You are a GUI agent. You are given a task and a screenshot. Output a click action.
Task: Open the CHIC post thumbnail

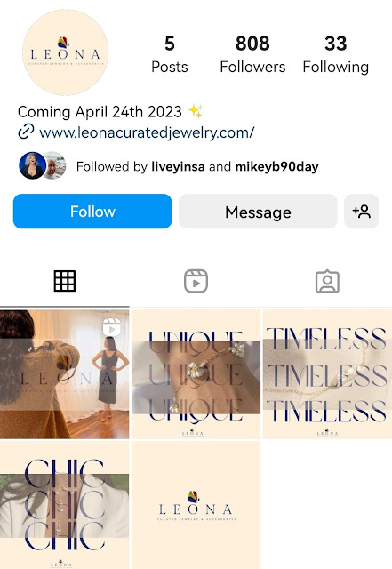pyautogui.click(x=65, y=505)
